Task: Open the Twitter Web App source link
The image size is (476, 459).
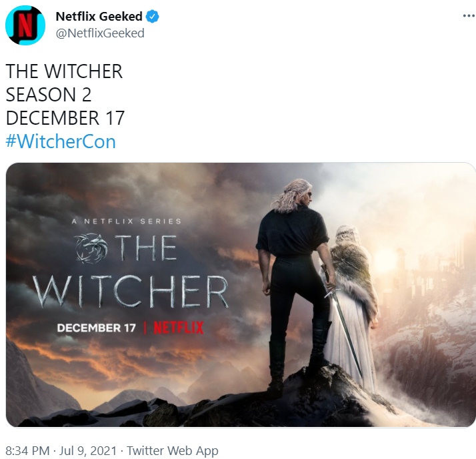Action: (173, 450)
